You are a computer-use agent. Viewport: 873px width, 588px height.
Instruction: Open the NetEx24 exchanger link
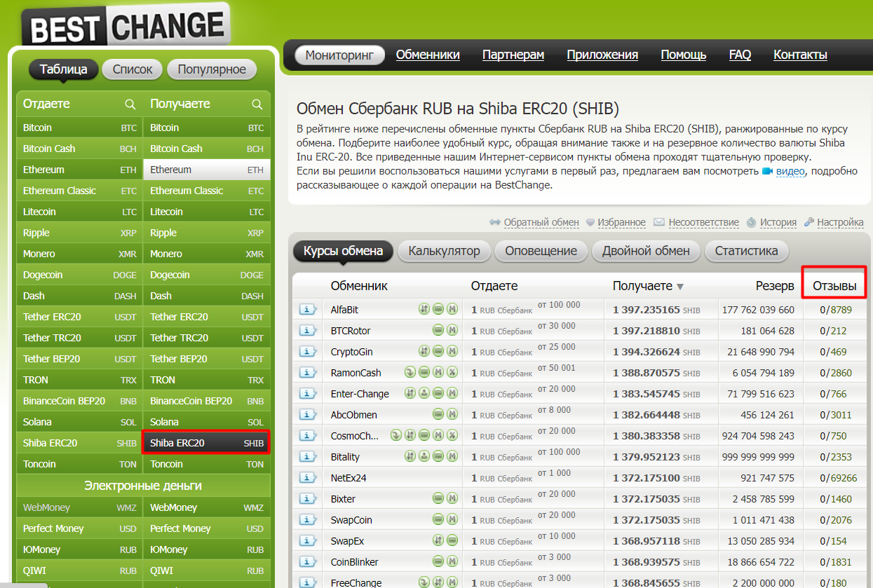tap(348, 478)
